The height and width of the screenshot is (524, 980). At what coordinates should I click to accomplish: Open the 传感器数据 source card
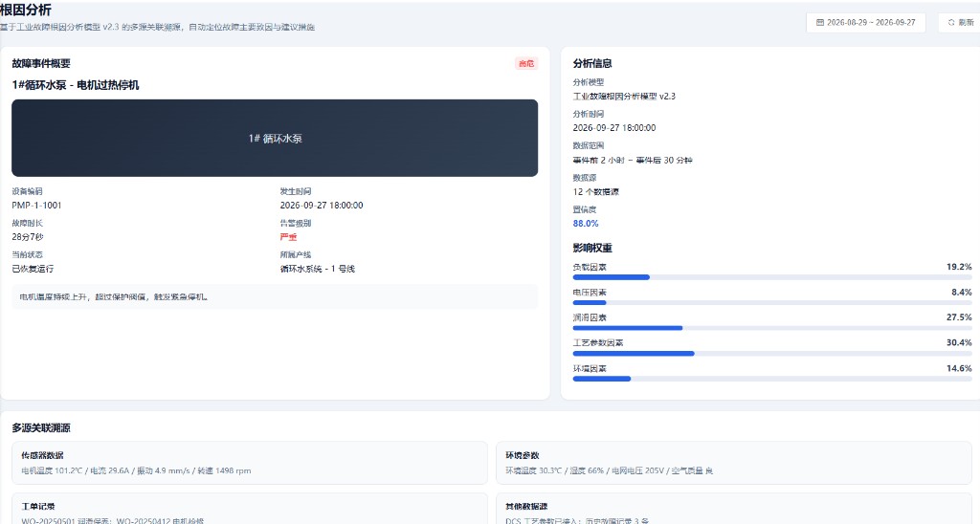[x=250, y=463]
